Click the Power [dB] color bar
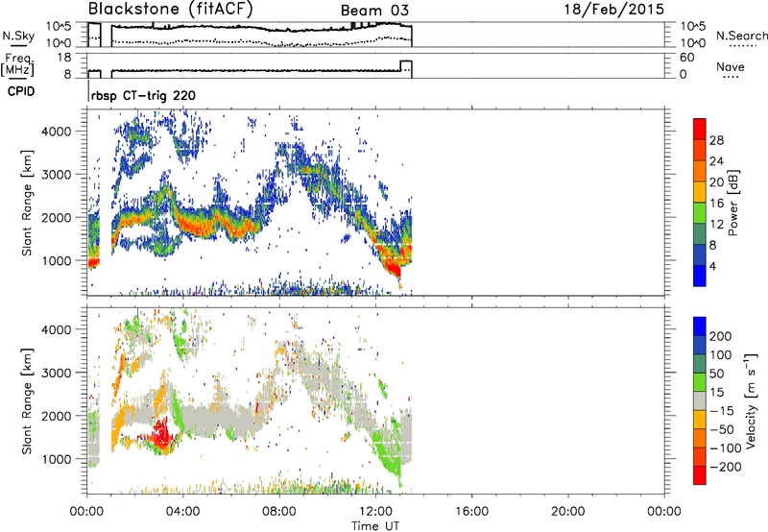Image resolution: width=768 pixels, height=532 pixels. coord(700,202)
